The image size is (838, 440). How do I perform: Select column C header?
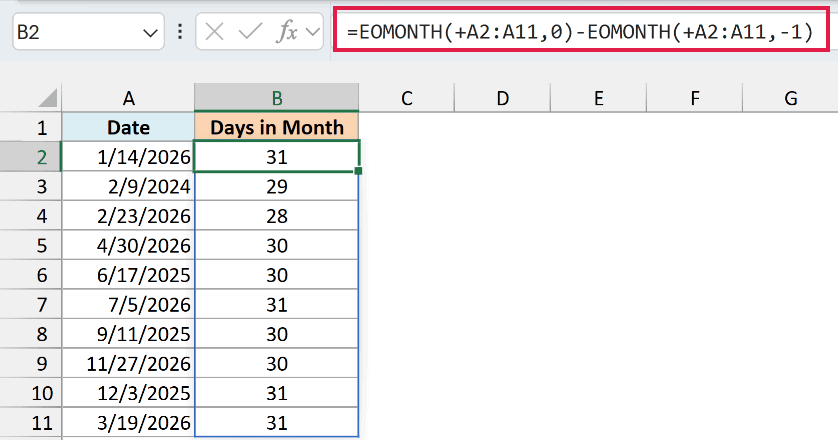coord(407,98)
